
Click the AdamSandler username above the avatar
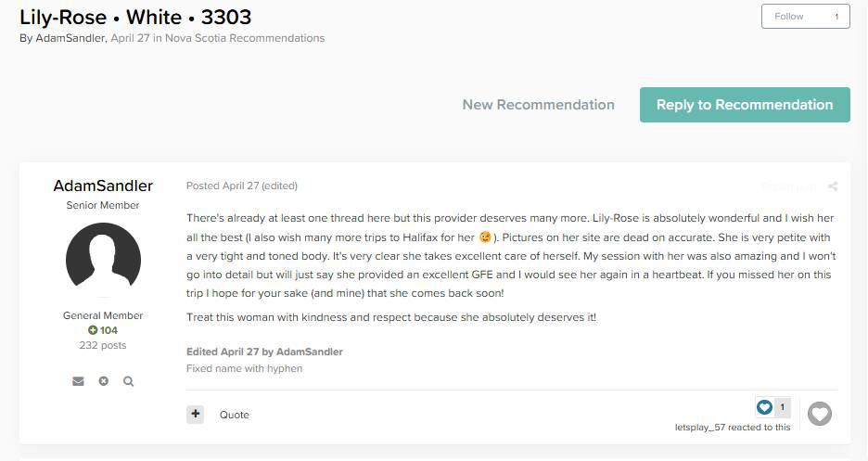(x=103, y=186)
